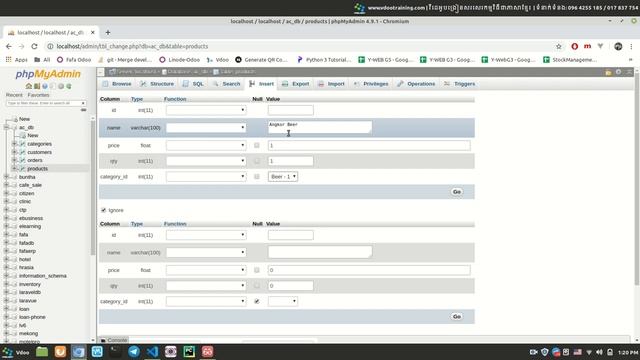Screen dimensions: 640x360
Task: Open the Operations tab
Action: (416, 84)
